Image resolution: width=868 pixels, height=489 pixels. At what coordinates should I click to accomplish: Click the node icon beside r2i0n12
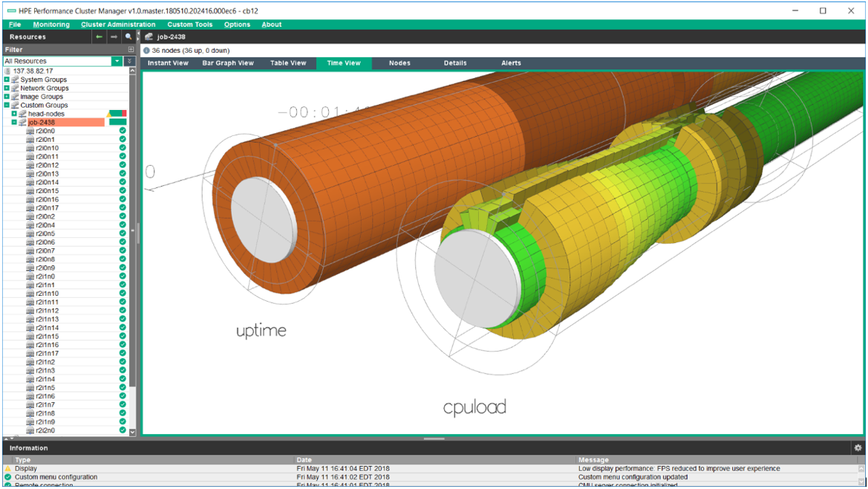coord(30,165)
